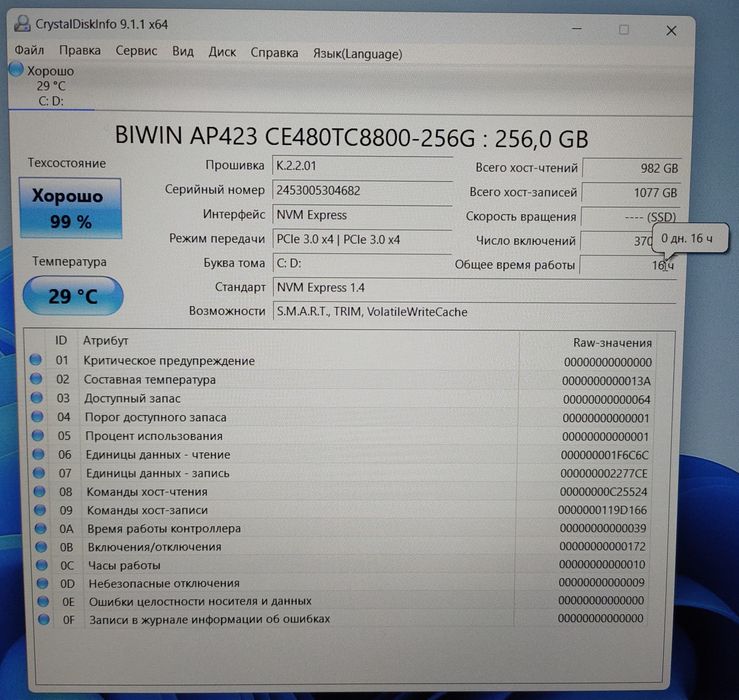The height and width of the screenshot is (700, 739).
Task: Click raw value 00000002277CE
Action: tap(604, 473)
